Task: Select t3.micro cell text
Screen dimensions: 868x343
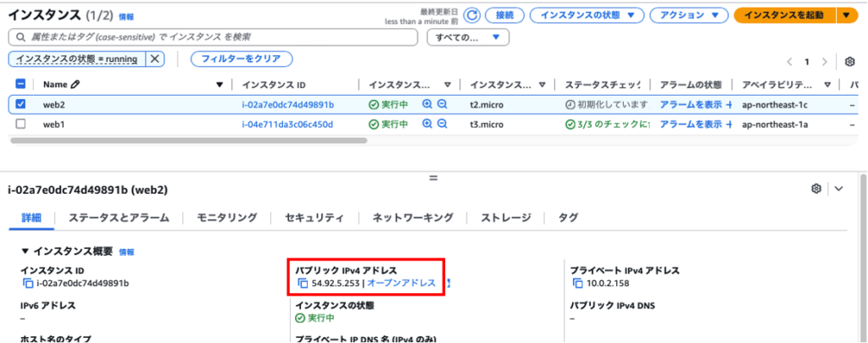Action: click(487, 124)
